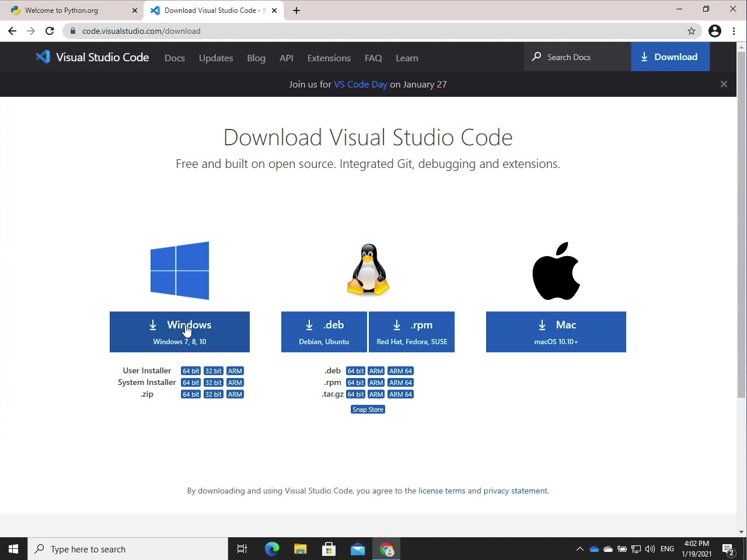Open Chrome's three-dot menu
This screenshot has width=747, height=560.
pos(734,31)
